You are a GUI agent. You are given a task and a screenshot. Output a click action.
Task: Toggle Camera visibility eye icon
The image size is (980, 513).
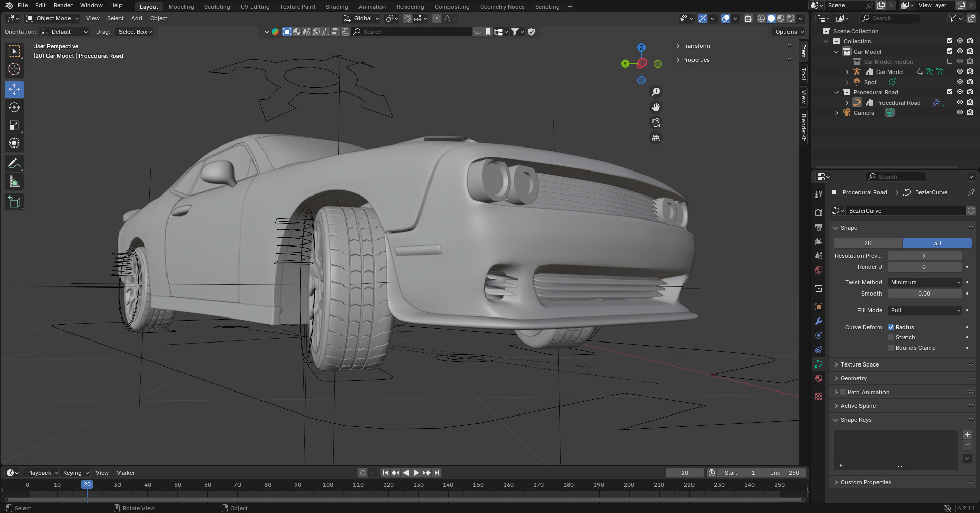pos(960,113)
